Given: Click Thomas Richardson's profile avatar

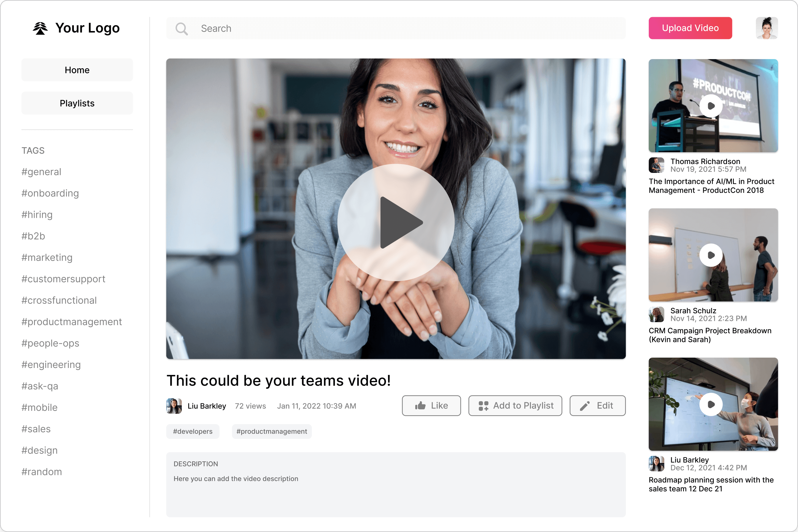Looking at the screenshot, I should pyautogui.click(x=656, y=165).
